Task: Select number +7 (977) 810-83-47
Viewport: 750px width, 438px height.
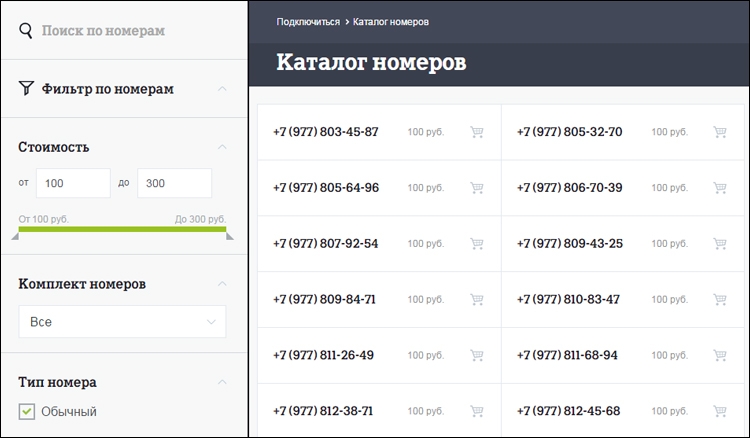Action: tap(568, 300)
